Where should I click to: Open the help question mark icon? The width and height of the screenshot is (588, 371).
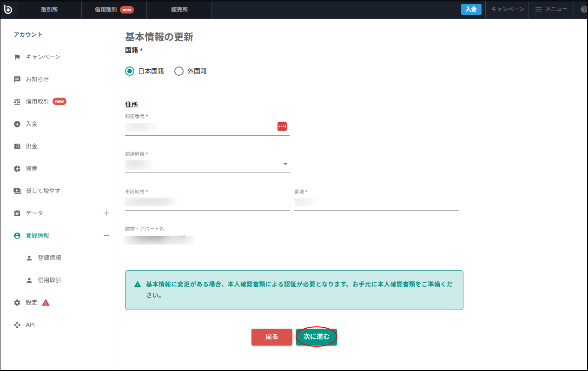[x=584, y=9]
